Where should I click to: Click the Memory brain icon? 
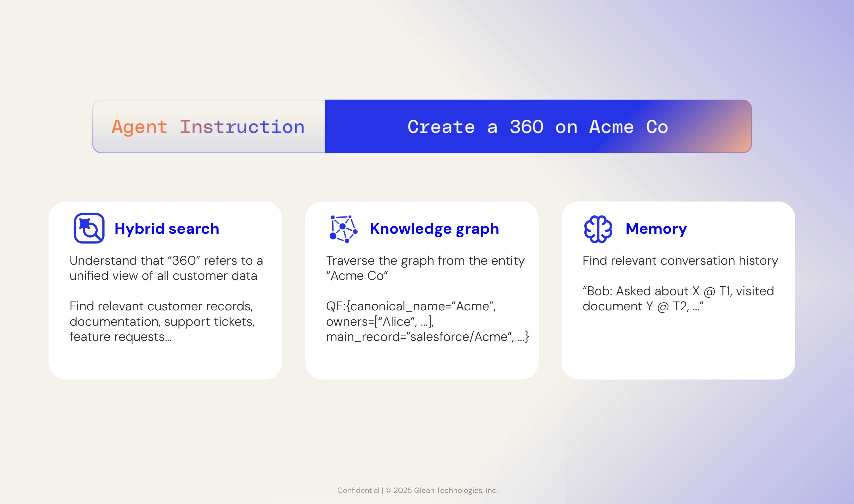598,229
